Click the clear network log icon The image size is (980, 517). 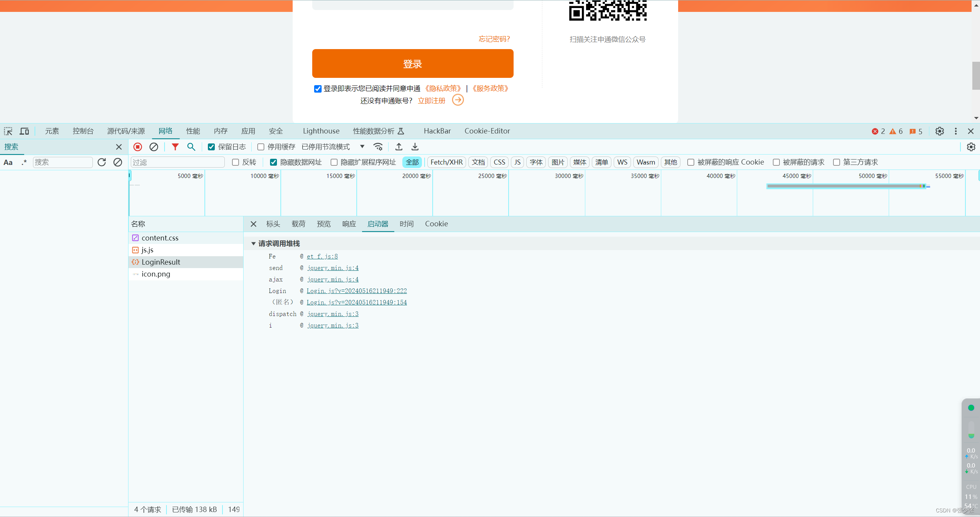click(x=154, y=147)
